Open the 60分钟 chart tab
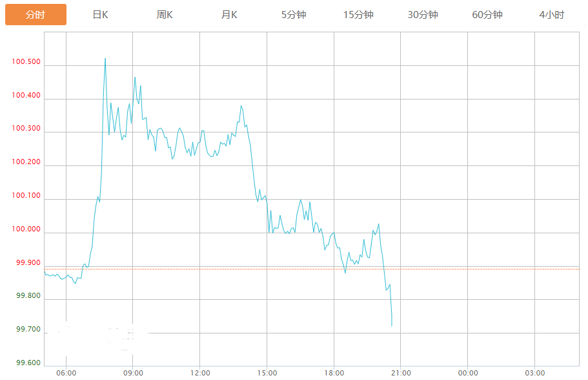588x380 pixels. tap(487, 15)
